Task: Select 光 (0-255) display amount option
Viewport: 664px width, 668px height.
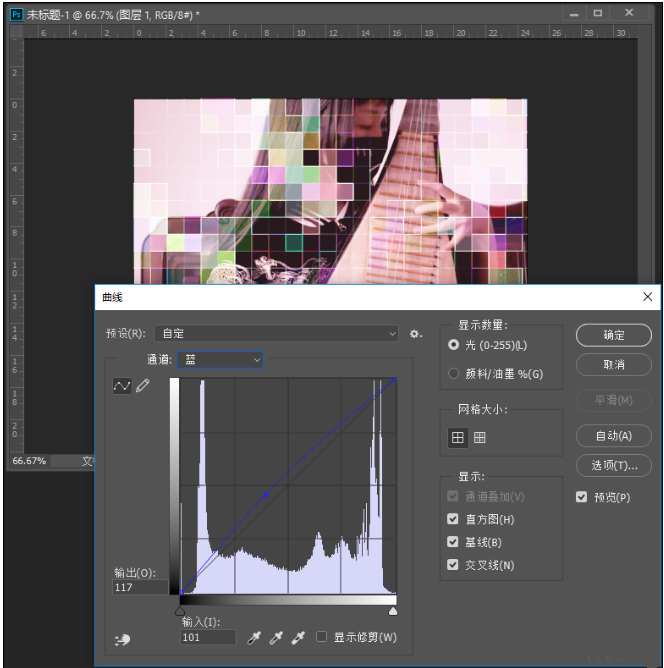Action: 454,345
